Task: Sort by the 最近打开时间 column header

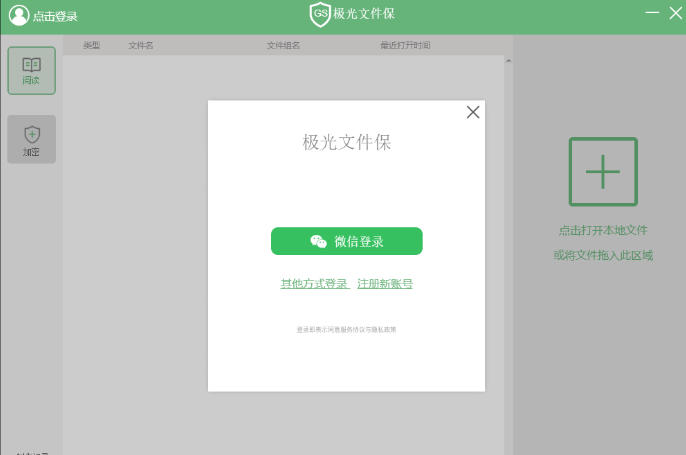Action: (405, 45)
